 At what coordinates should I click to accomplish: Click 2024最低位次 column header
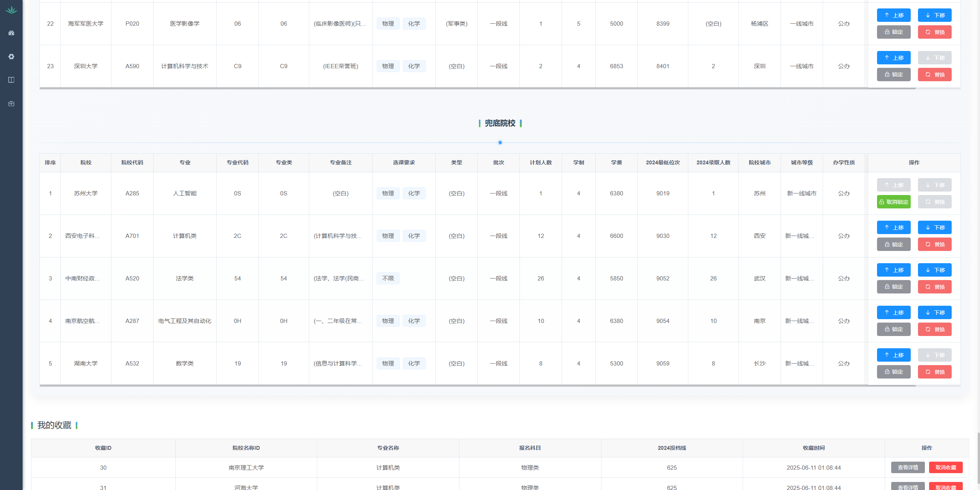coord(663,162)
